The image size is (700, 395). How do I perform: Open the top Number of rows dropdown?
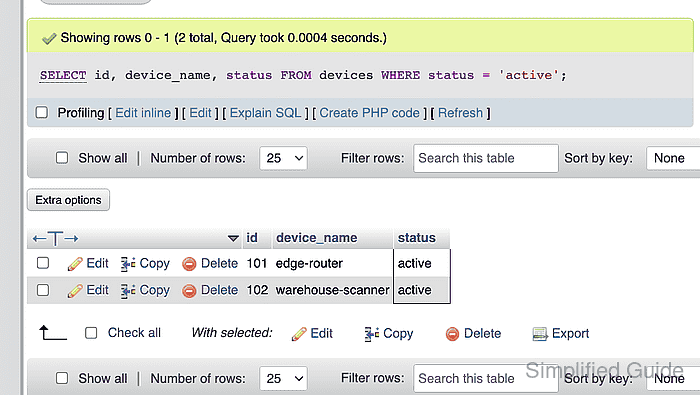point(283,158)
